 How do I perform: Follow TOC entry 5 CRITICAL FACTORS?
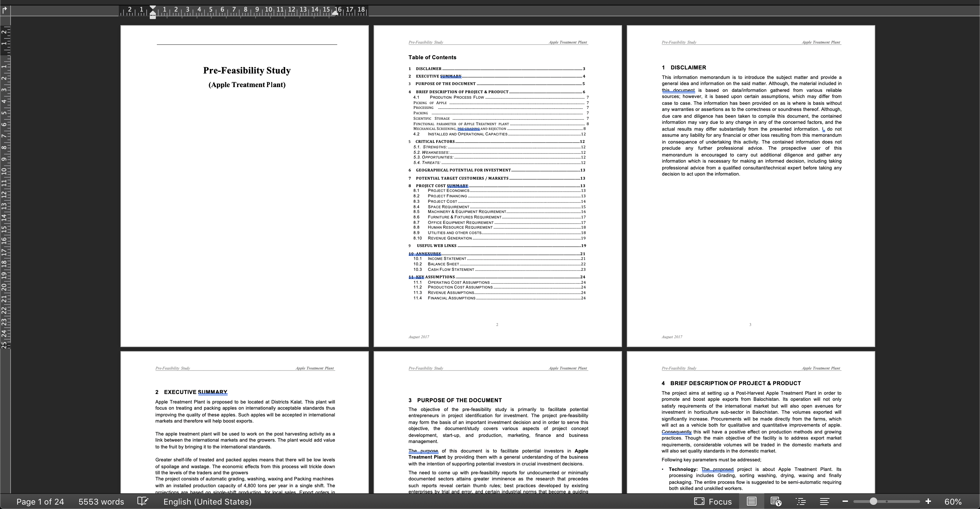(497, 142)
